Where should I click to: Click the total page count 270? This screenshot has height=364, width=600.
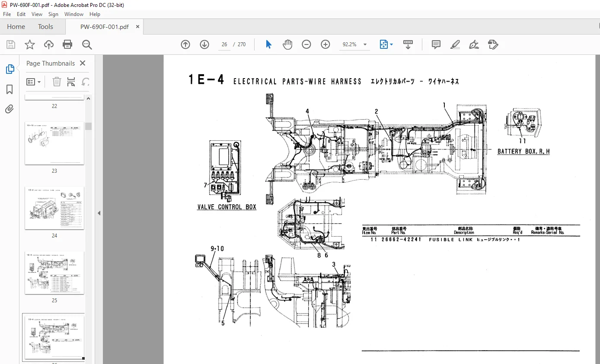[242, 44]
